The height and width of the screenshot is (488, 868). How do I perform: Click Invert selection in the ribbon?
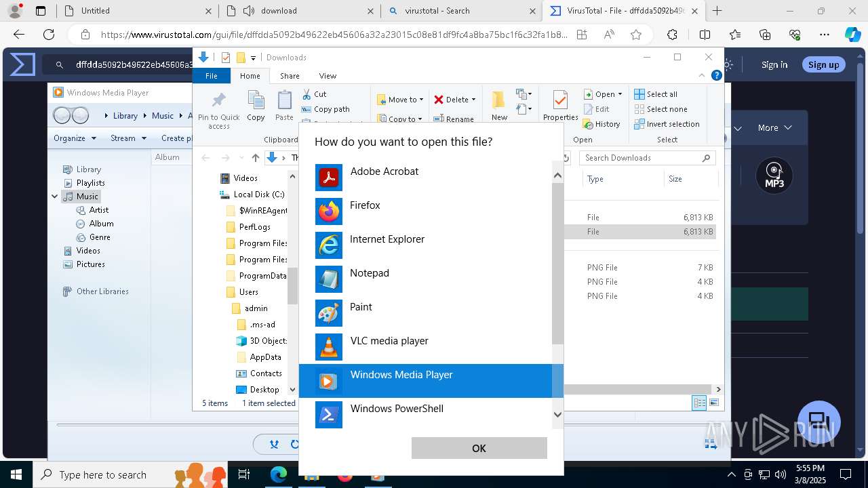click(667, 124)
